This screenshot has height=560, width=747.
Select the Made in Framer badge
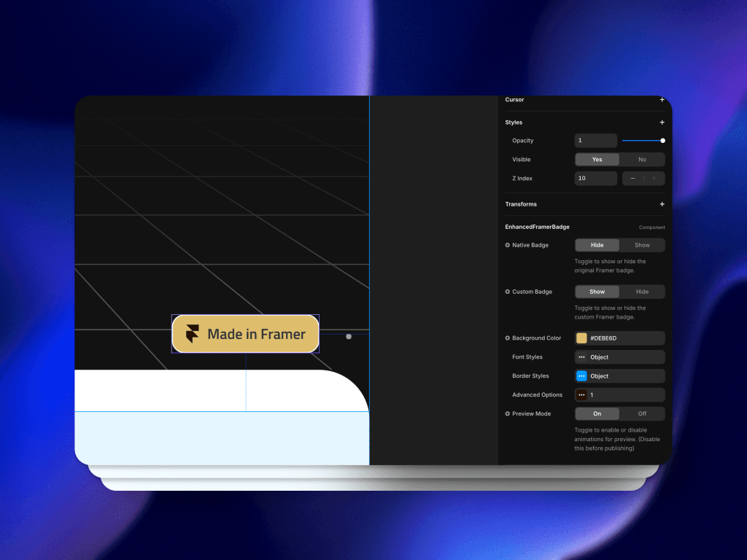pyautogui.click(x=245, y=334)
